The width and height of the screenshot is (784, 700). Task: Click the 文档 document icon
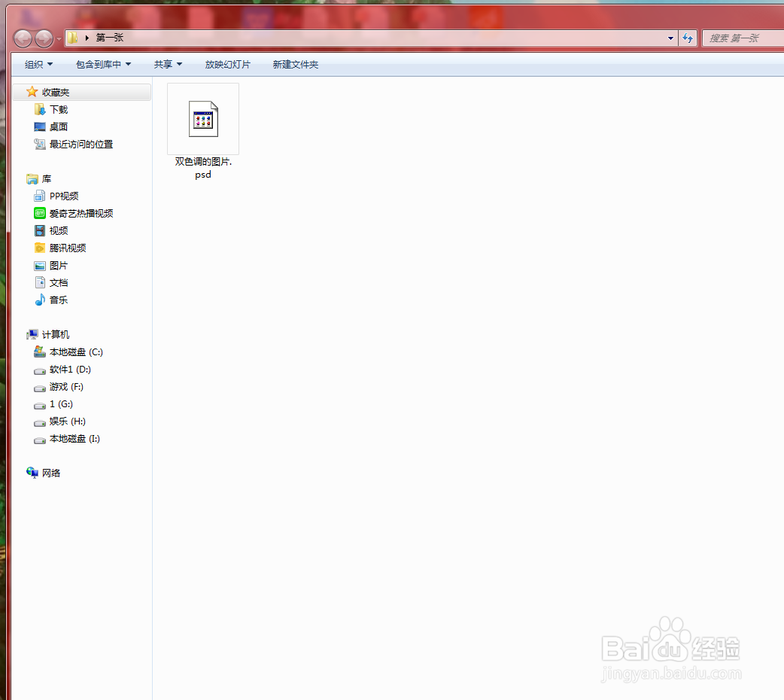click(40, 283)
